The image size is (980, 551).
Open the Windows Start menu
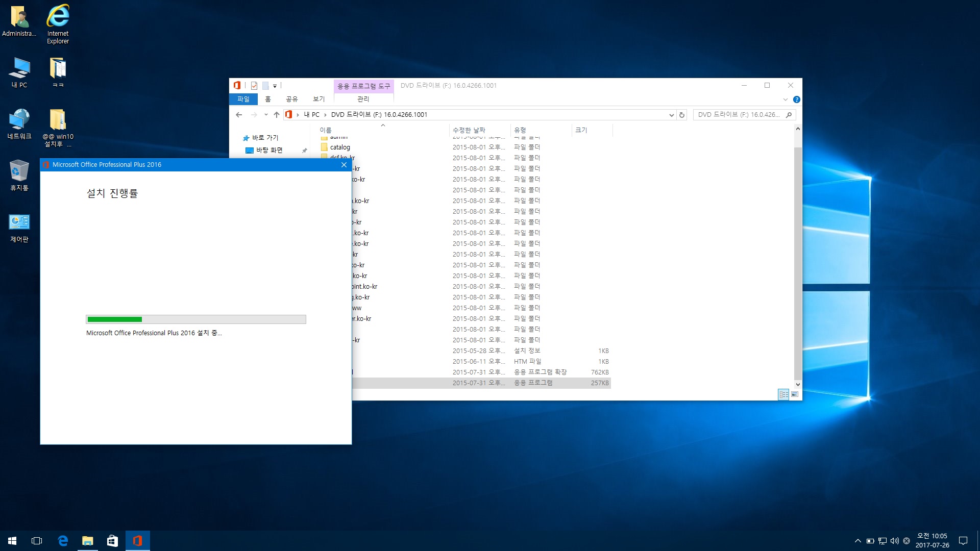12,541
